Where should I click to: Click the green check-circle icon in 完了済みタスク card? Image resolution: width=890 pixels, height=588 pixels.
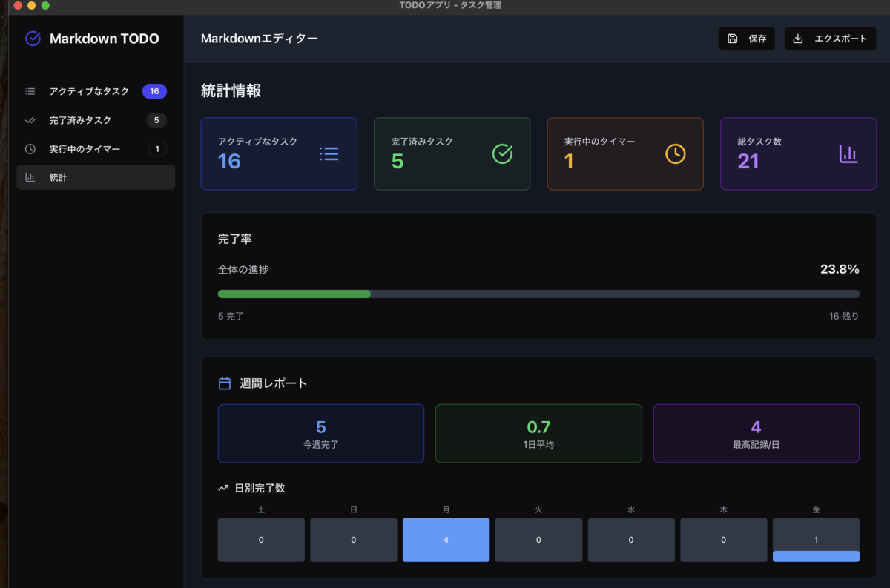click(502, 153)
